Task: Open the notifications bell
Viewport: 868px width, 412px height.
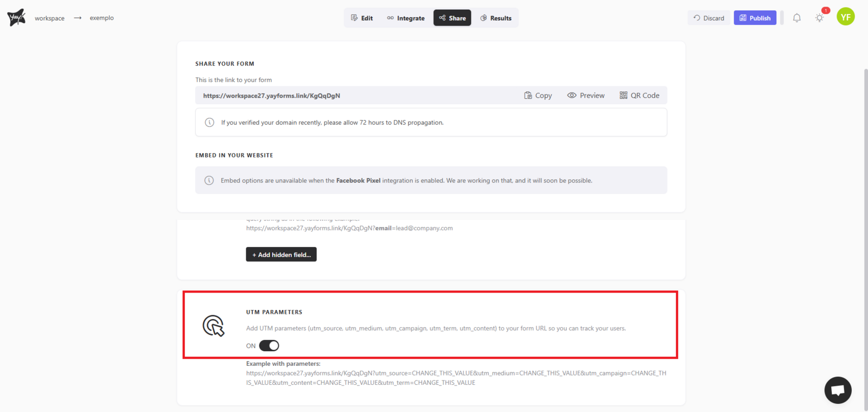Action: click(x=796, y=18)
